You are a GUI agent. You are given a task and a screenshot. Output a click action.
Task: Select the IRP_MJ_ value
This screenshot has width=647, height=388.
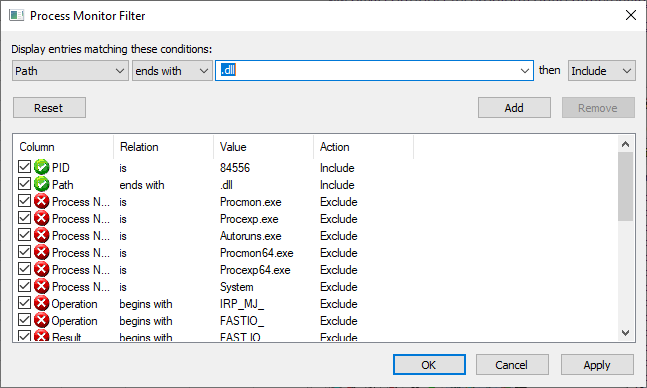point(242,304)
